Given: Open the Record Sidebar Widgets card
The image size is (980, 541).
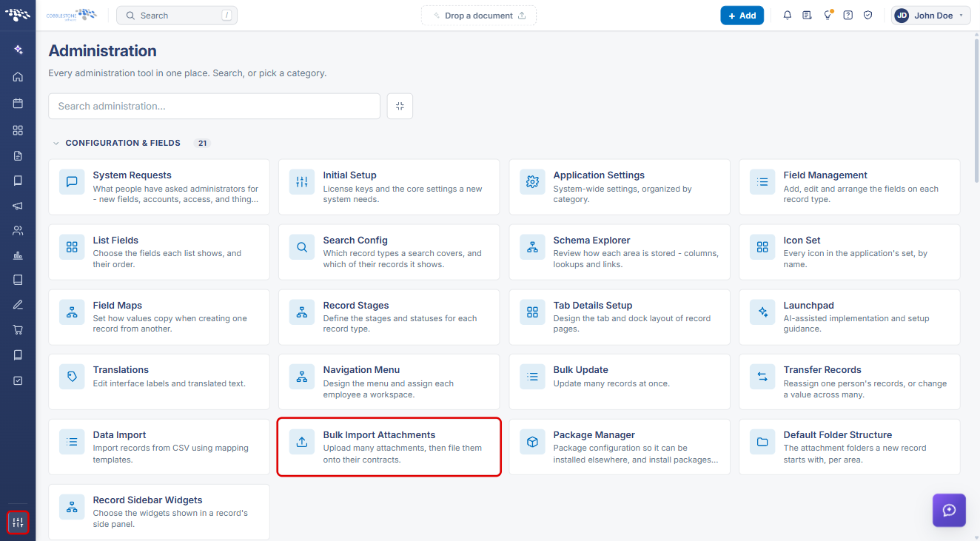Looking at the screenshot, I should point(159,512).
